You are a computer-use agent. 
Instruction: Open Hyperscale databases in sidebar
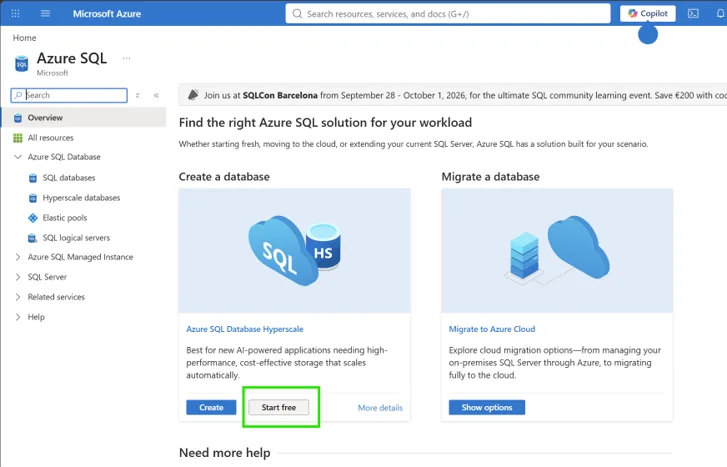coord(81,198)
